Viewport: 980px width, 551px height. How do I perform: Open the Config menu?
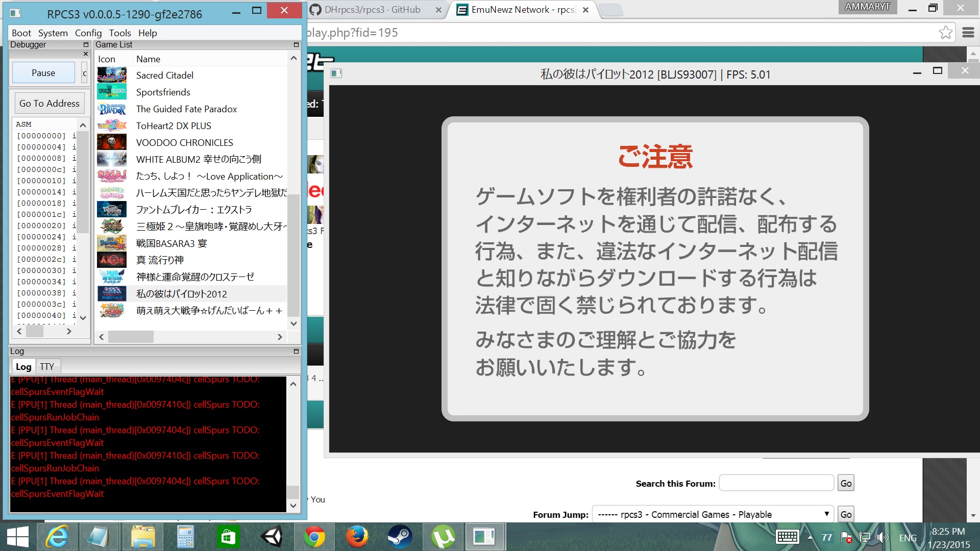[88, 33]
